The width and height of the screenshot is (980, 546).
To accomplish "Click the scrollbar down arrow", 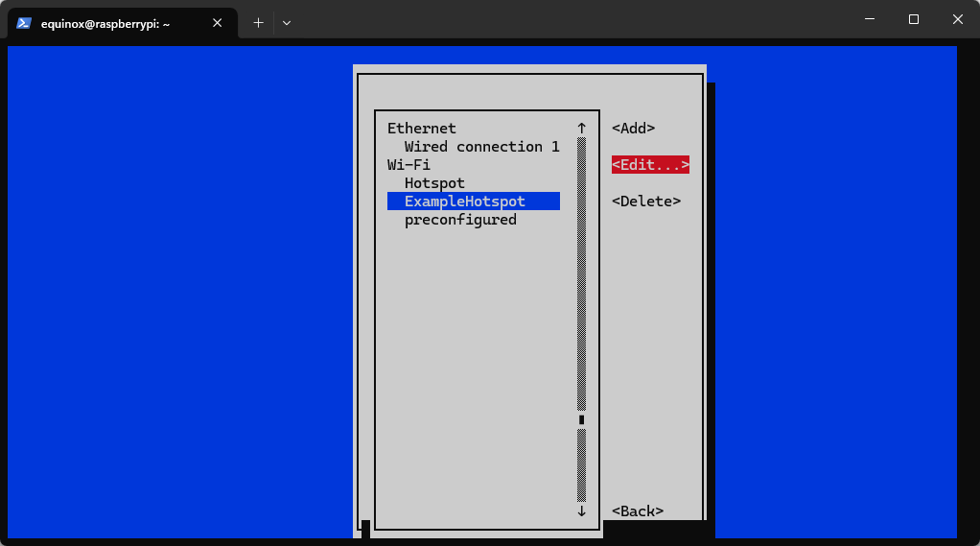I will [x=582, y=511].
